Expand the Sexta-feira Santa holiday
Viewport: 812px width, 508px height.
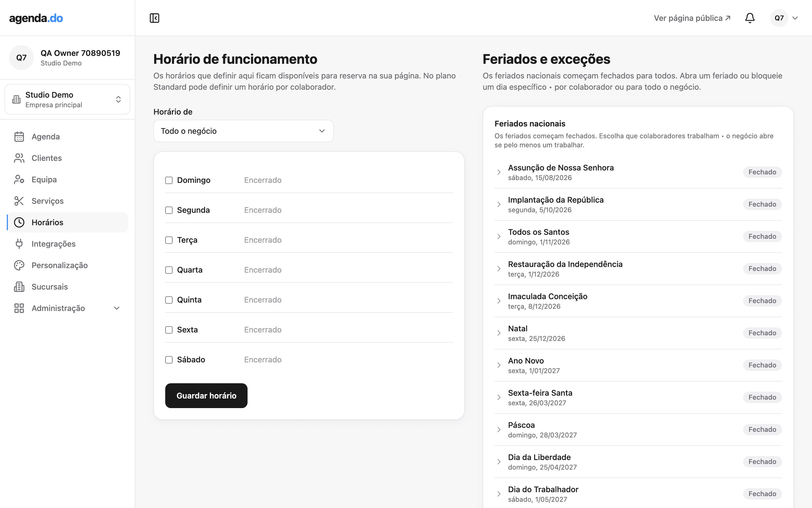point(498,397)
